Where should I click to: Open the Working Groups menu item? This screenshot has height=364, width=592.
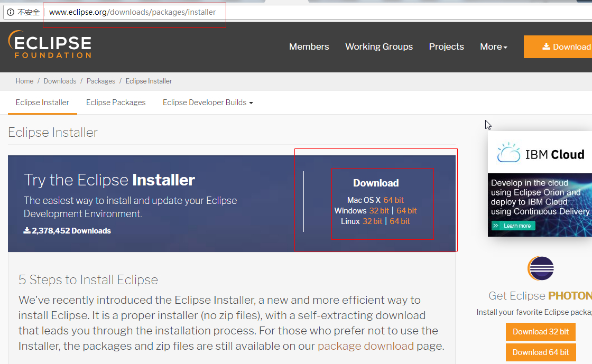pyautogui.click(x=378, y=46)
